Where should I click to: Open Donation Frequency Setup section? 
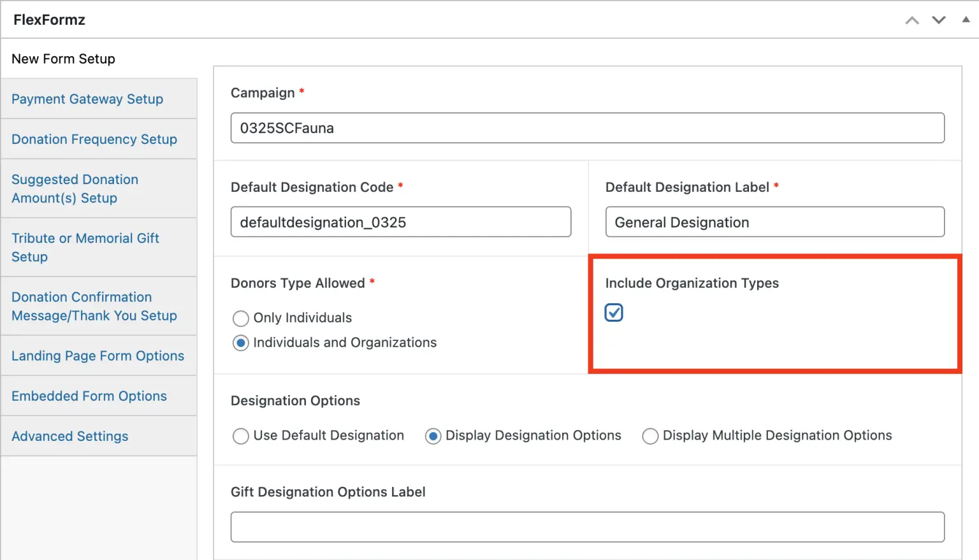pyautogui.click(x=94, y=139)
